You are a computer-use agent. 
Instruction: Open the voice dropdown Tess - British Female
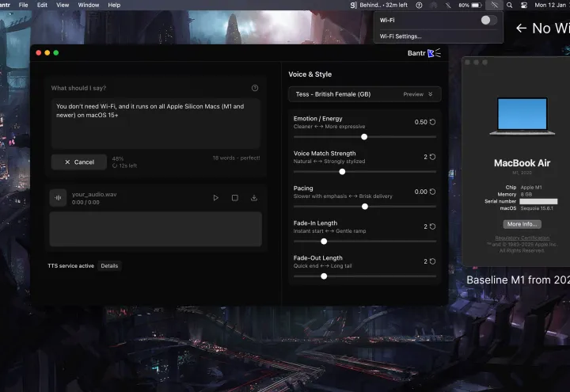click(x=365, y=94)
